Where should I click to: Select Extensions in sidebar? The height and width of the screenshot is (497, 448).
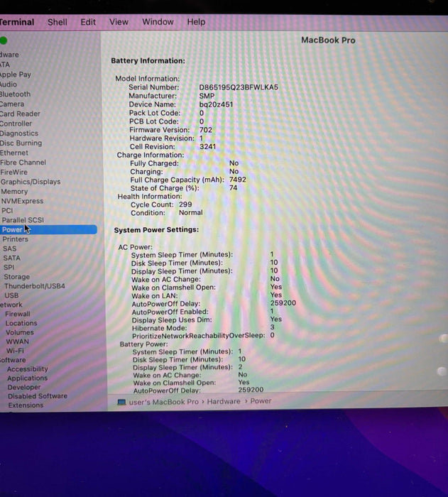pyautogui.click(x=26, y=405)
